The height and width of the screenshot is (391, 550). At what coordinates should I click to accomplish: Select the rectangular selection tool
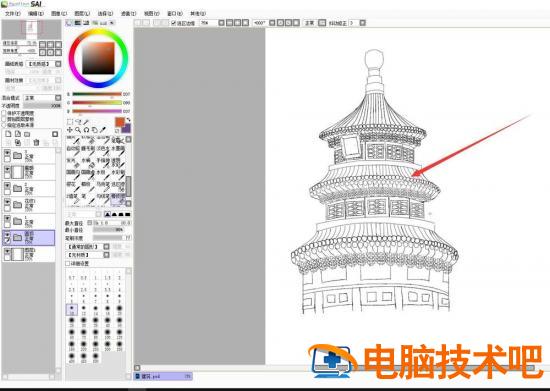[x=70, y=122]
